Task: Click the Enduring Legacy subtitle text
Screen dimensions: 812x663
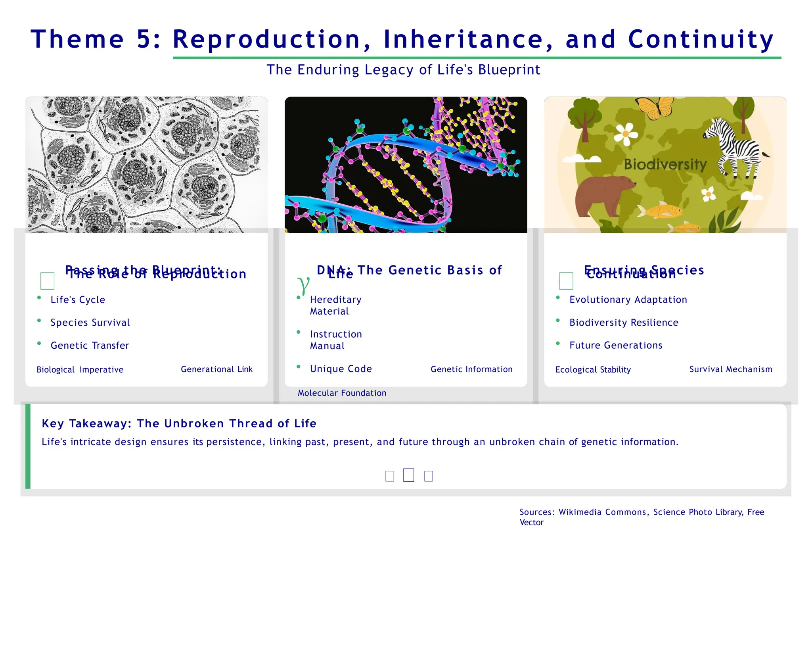Action: (x=403, y=69)
